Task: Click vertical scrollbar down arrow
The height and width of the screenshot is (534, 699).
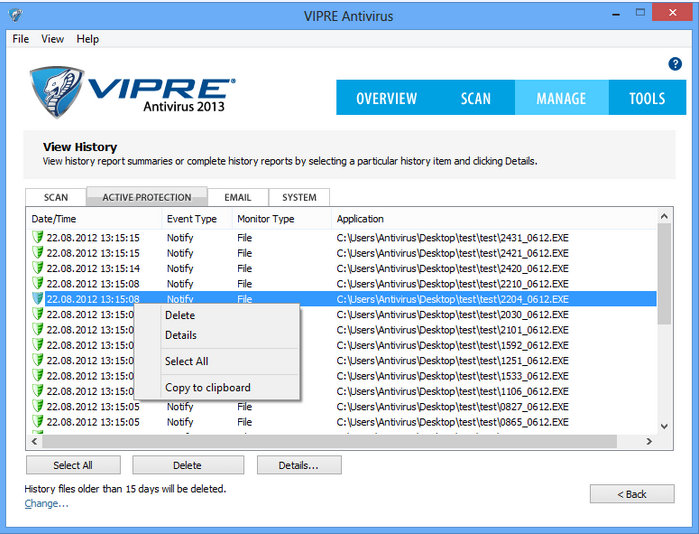Action: tap(664, 426)
